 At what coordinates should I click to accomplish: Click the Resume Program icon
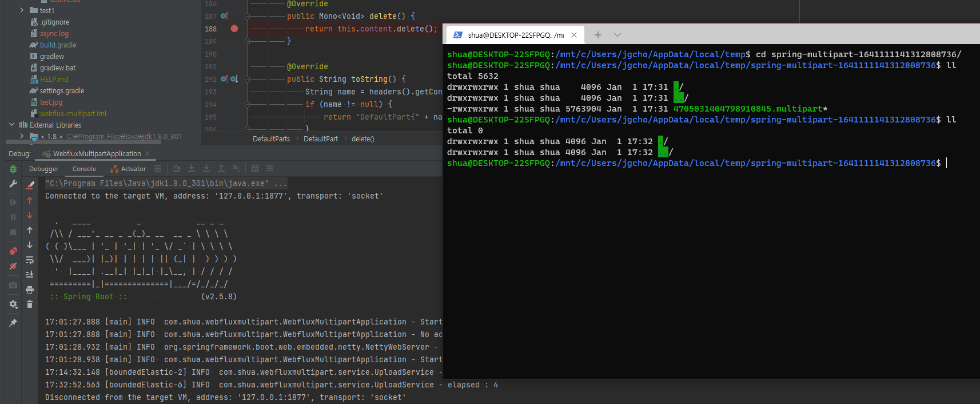click(x=13, y=202)
